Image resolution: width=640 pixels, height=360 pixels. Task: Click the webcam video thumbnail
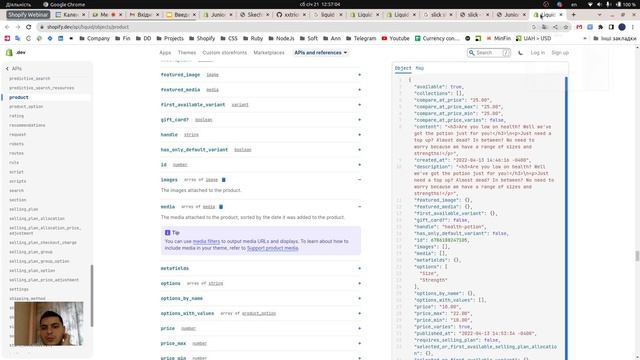click(49, 324)
